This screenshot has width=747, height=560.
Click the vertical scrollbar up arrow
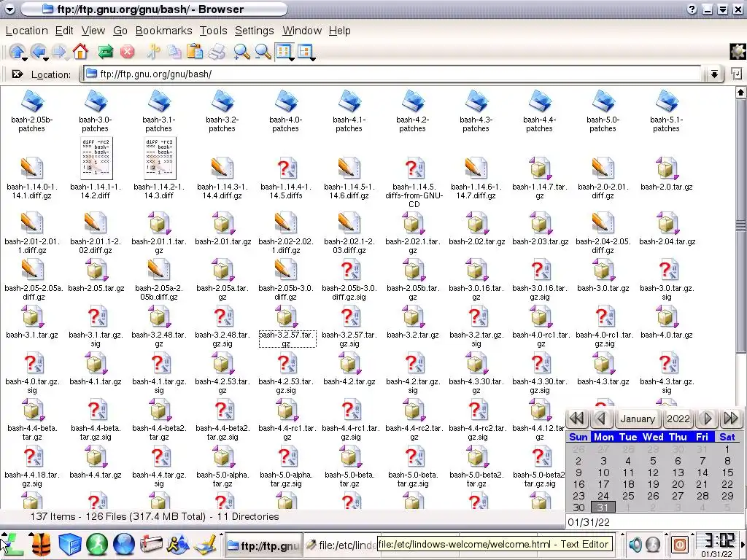(741, 92)
